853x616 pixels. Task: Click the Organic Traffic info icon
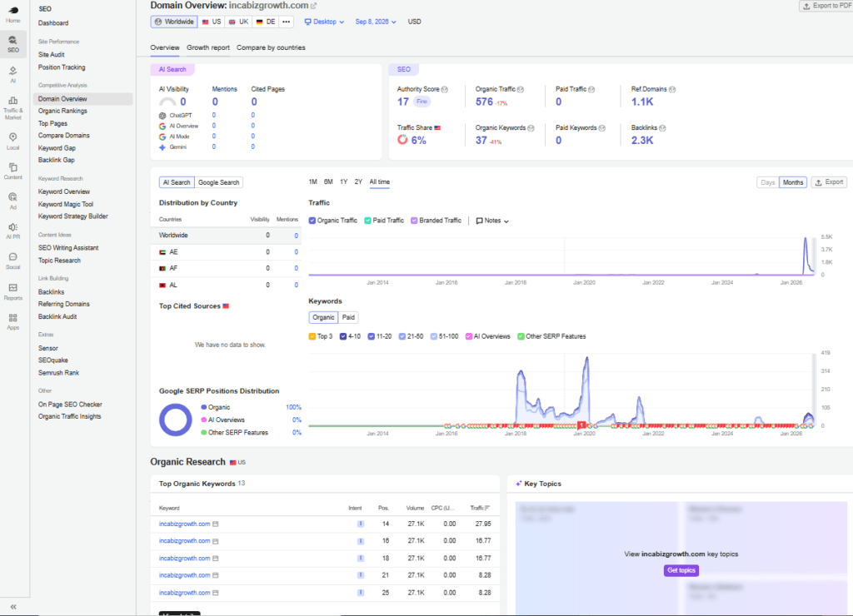[x=521, y=89]
